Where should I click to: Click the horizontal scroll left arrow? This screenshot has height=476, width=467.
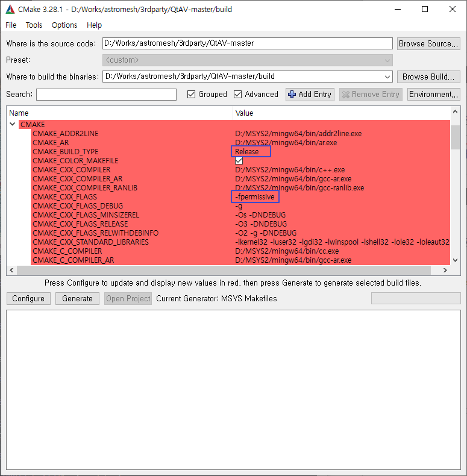pos(11,270)
